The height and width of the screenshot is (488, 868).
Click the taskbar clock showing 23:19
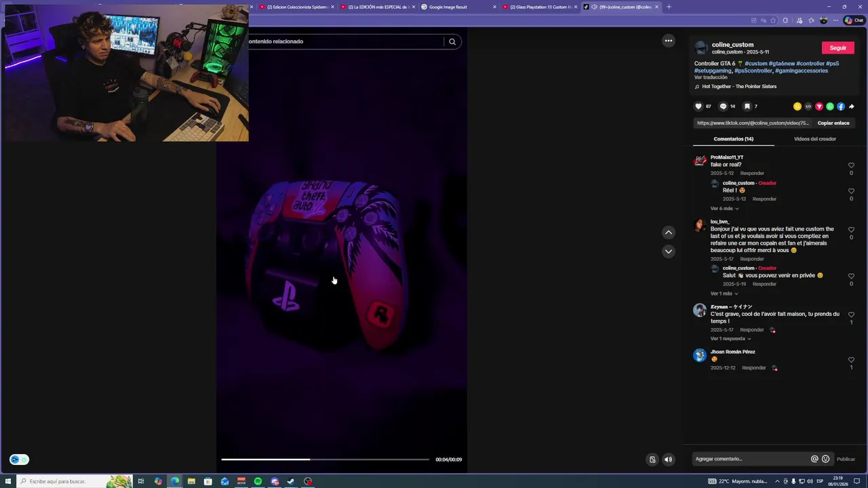pyautogui.click(x=838, y=481)
